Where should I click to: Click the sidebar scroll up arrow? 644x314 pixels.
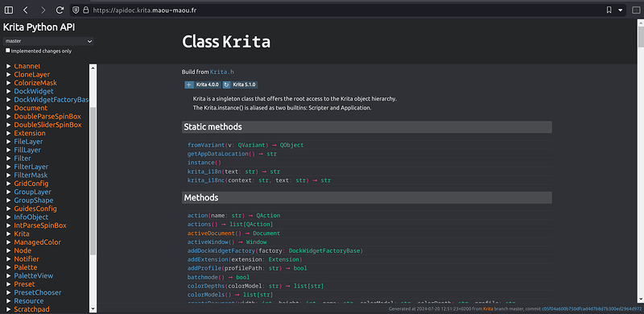tap(93, 67)
